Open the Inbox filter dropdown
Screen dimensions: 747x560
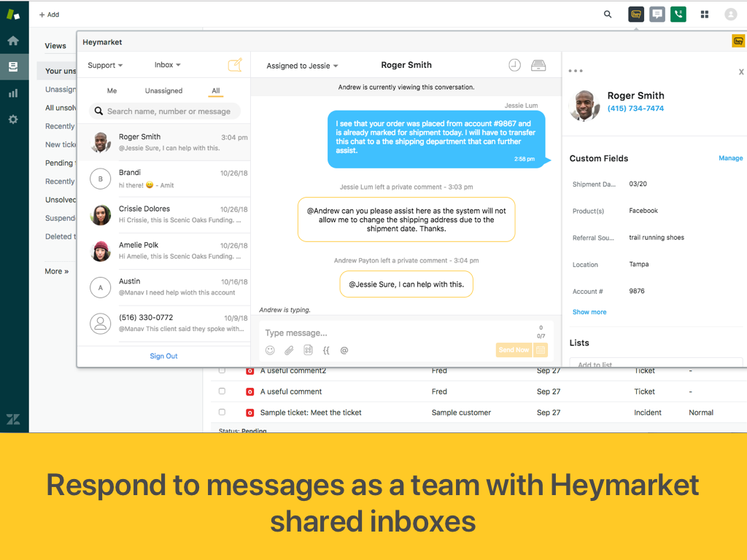(x=167, y=65)
